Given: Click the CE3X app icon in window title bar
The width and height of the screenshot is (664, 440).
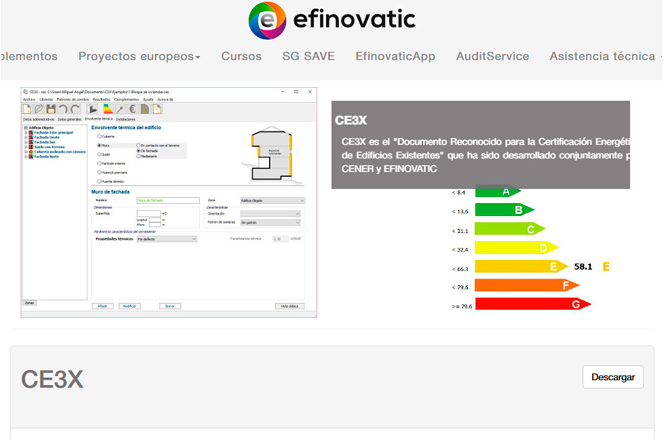Looking at the screenshot, I should (25, 91).
